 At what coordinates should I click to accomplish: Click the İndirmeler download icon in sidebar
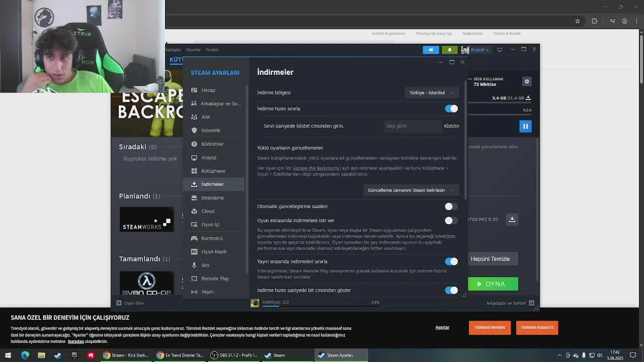coord(194,184)
